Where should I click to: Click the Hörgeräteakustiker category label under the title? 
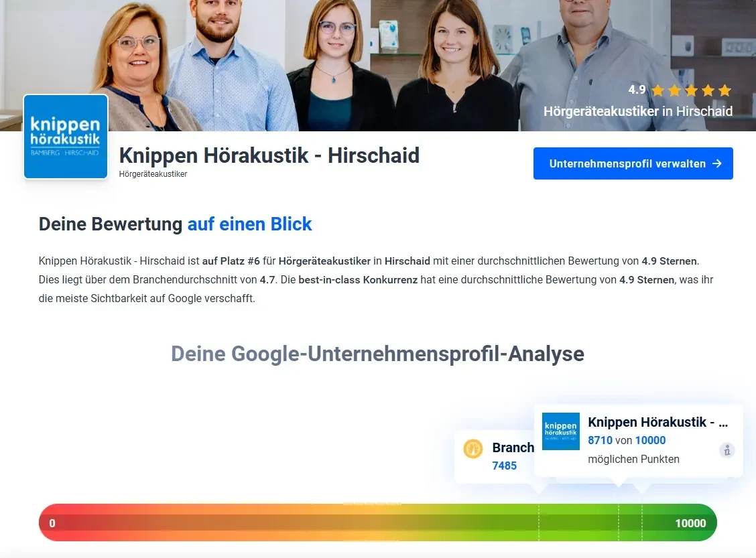pos(153,174)
